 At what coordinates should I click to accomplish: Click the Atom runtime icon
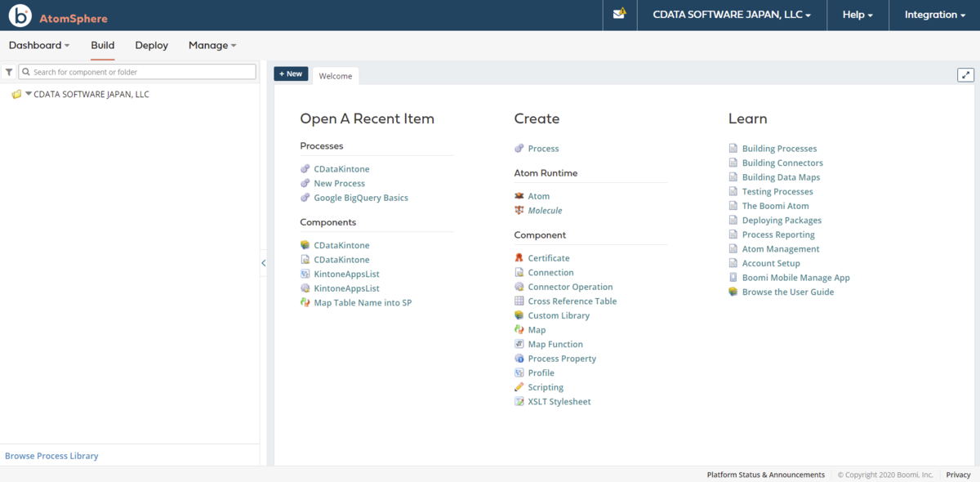click(519, 196)
